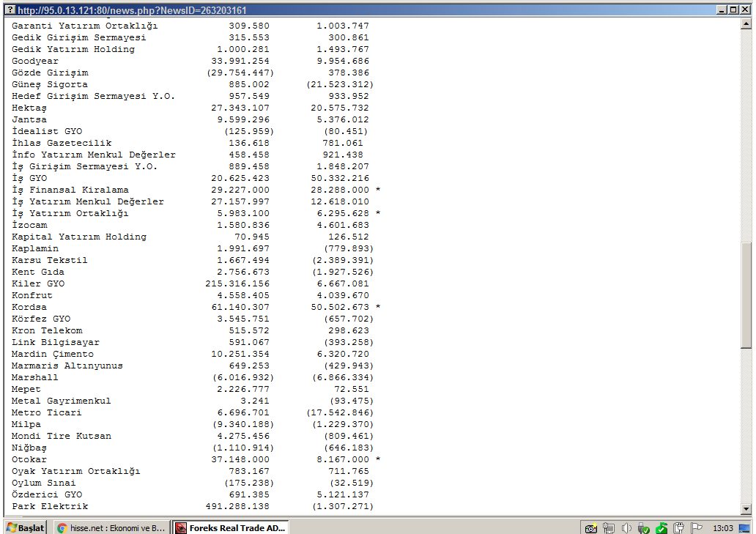The height and width of the screenshot is (534, 756).
Task: Select the Güneş Sigorta row name
Action: (50, 84)
